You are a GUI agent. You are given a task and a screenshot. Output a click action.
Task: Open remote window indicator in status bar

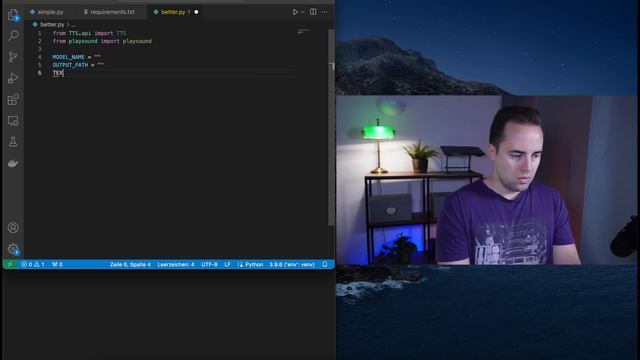(x=10, y=264)
